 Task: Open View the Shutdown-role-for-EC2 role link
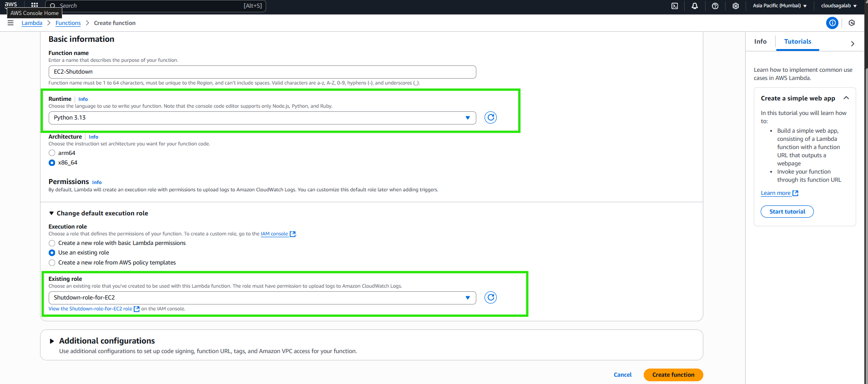(x=90, y=309)
